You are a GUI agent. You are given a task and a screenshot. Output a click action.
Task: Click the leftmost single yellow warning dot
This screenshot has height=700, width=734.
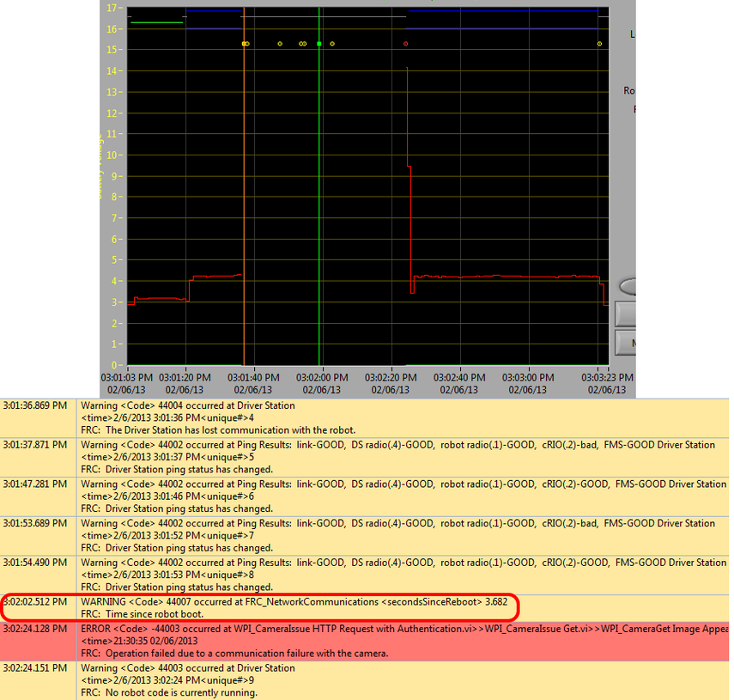279,43
